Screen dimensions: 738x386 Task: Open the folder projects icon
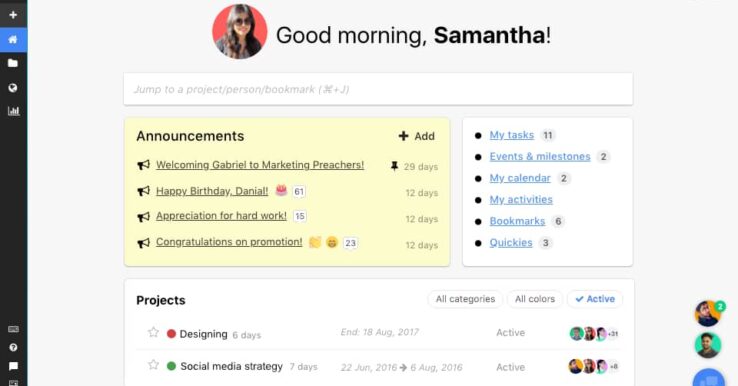[x=13, y=63]
